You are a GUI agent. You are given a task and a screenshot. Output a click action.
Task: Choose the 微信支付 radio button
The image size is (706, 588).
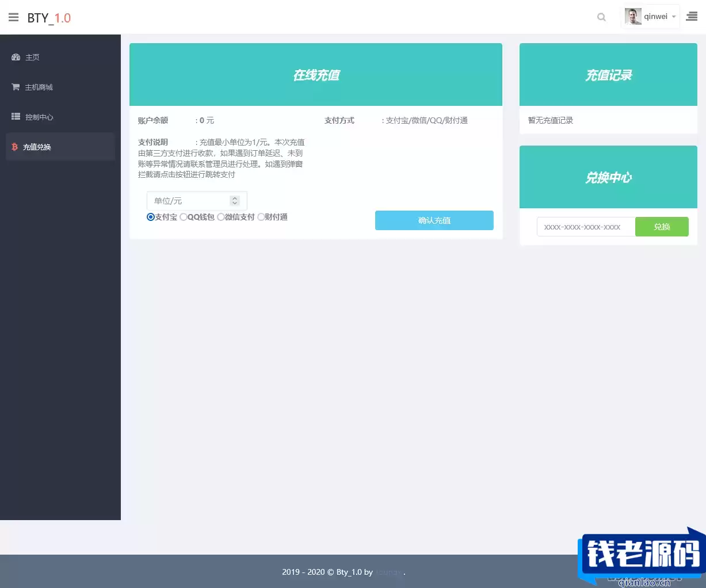click(x=221, y=217)
